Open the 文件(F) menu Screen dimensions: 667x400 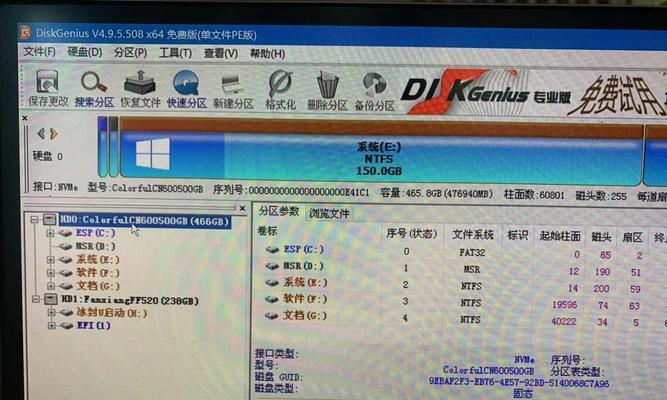click(x=40, y=52)
